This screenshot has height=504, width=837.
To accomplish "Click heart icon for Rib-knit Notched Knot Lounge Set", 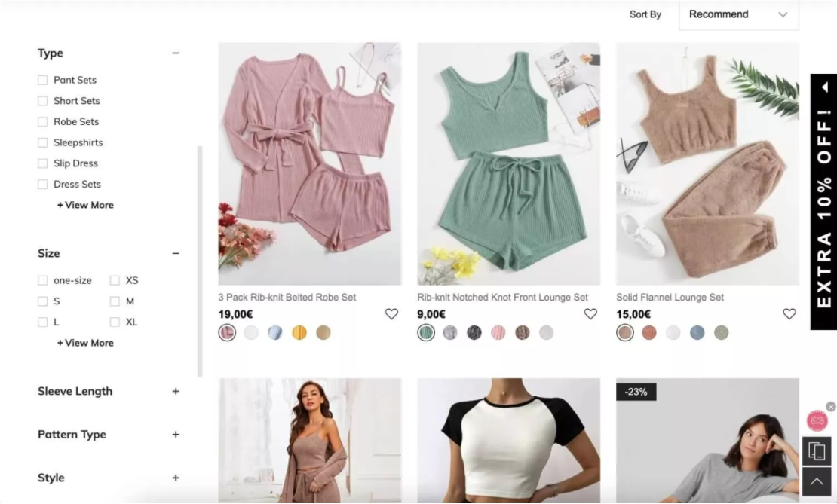I will [x=590, y=314].
